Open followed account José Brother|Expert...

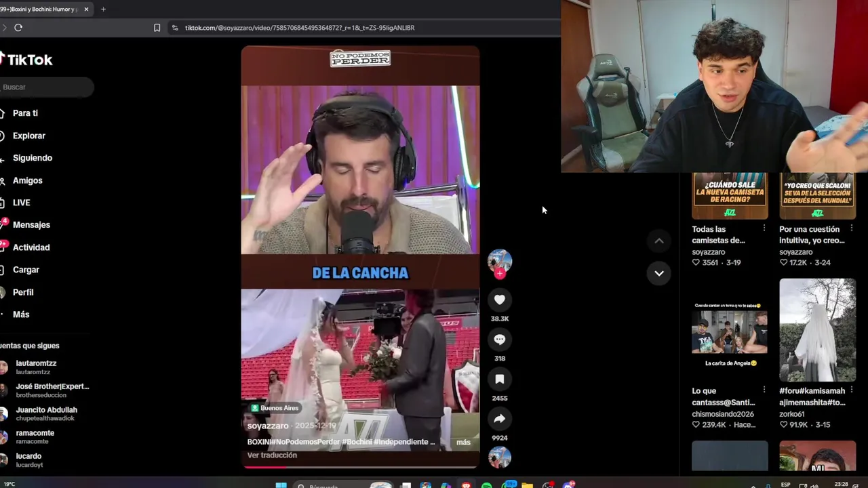(52, 390)
